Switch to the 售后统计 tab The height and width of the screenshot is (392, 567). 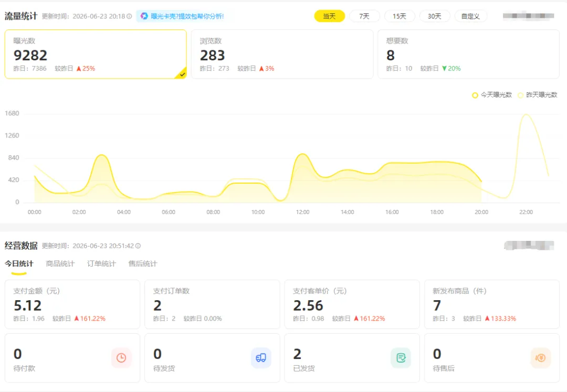tap(143, 264)
